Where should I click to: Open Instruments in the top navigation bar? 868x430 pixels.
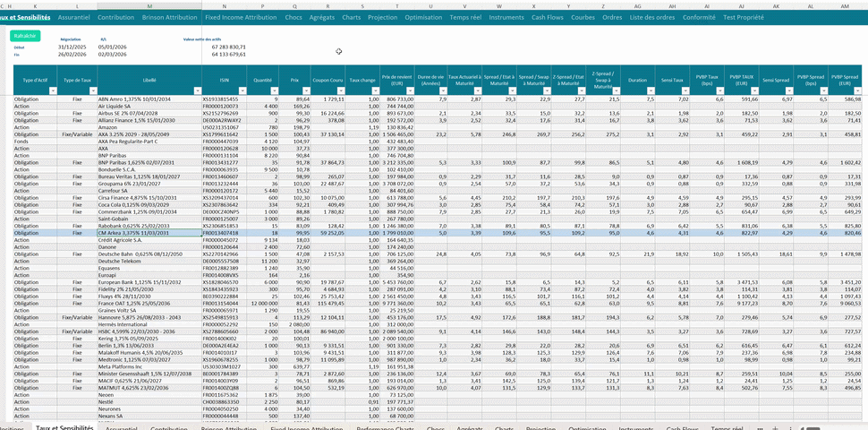[506, 17]
